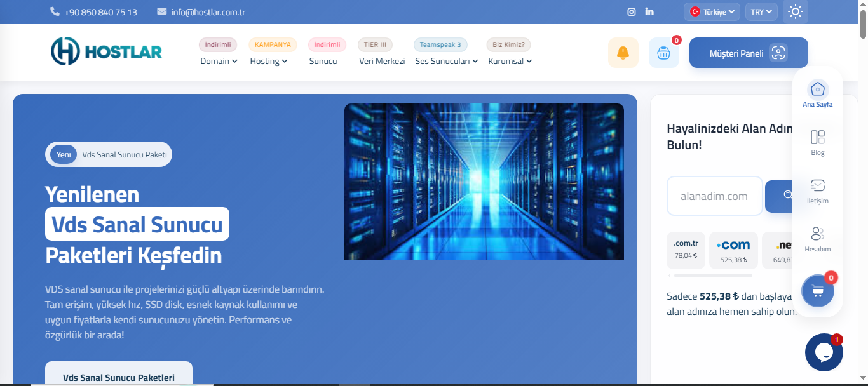Click the Müşteri Paneli button
868x386 pixels.
tap(749, 53)
